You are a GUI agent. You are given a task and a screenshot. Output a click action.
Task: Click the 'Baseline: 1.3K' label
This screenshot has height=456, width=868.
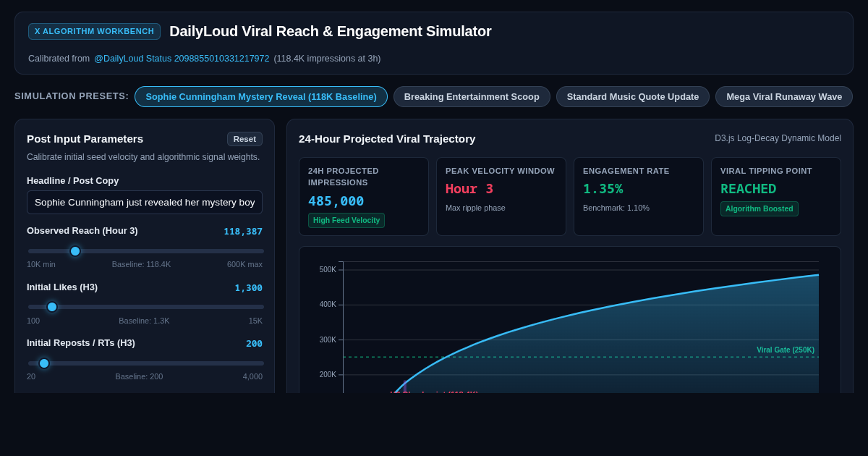144,321
